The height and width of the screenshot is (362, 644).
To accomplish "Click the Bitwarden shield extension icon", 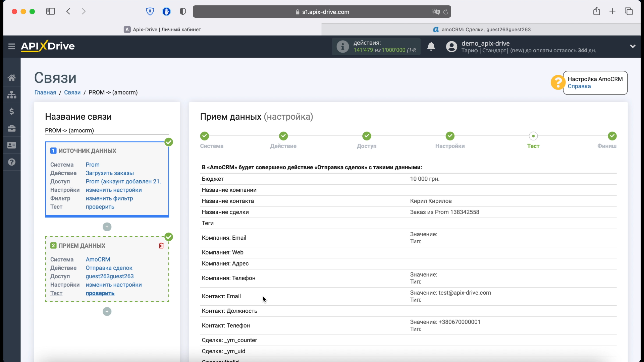I will coord(150,12).
